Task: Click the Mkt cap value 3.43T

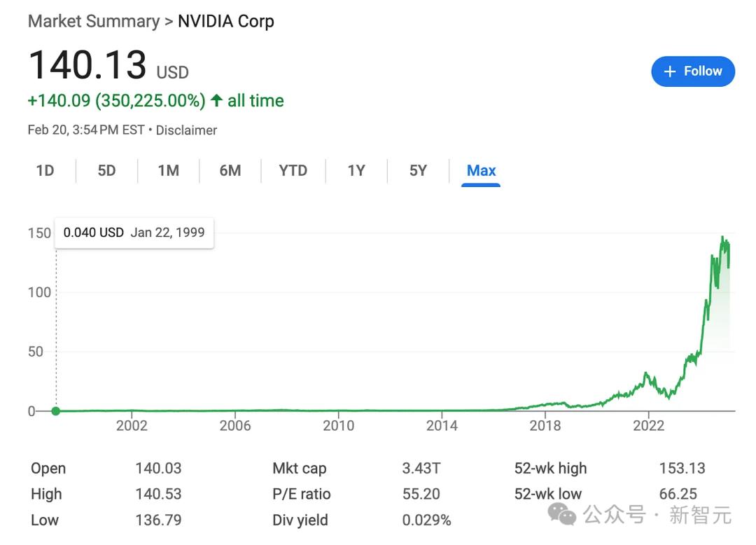Action: (421, 469)
